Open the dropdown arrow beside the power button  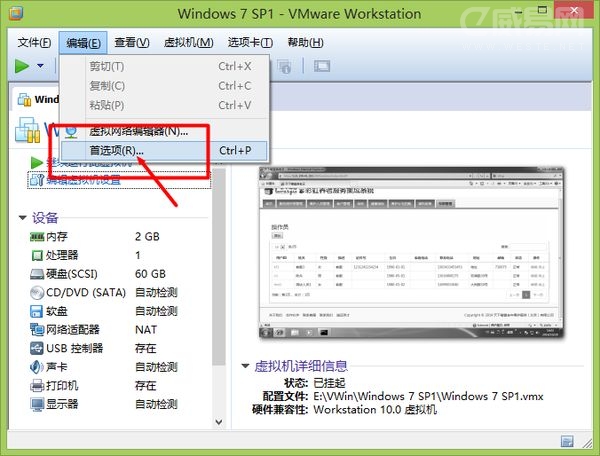click(41, 66)
